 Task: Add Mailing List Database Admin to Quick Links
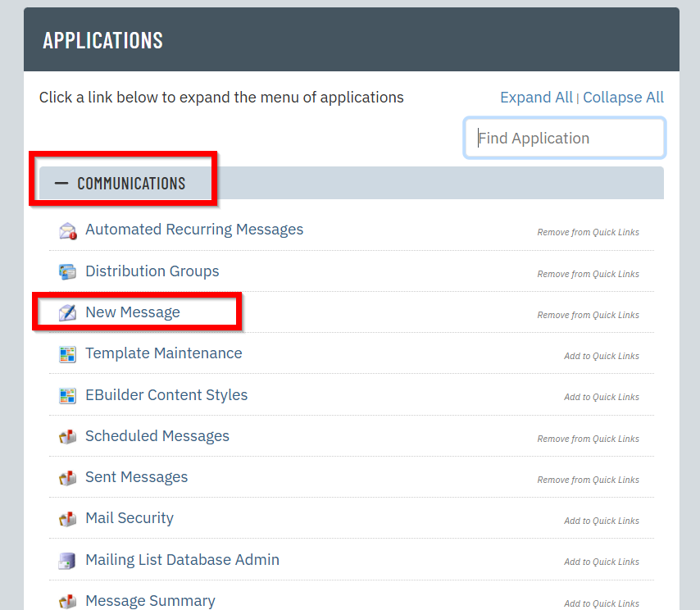tap(602, 562)
